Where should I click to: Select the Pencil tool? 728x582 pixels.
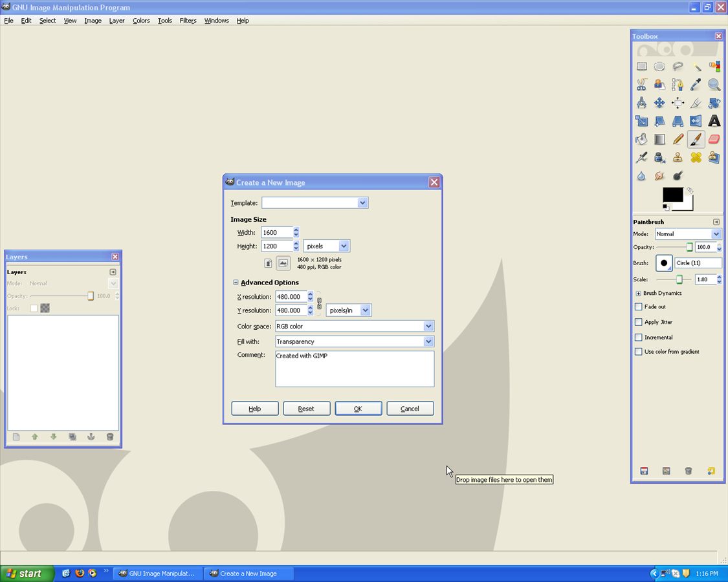[x=678, y=139]
